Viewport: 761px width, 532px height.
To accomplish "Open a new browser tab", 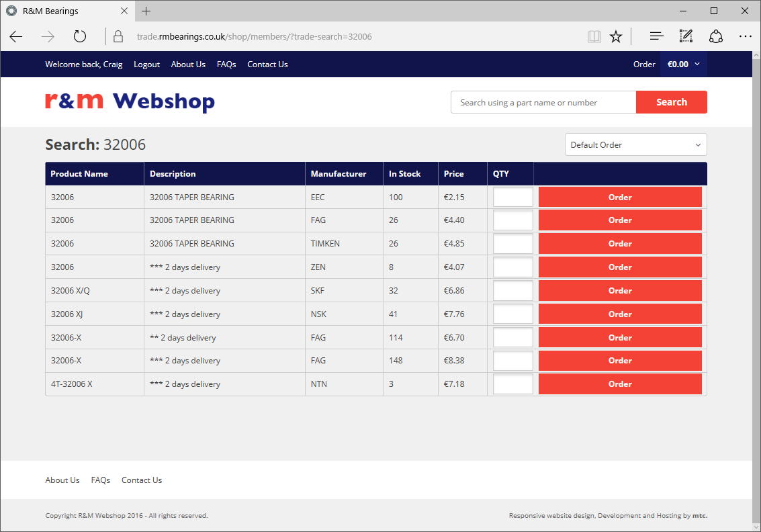I will [x=146, y=11].
